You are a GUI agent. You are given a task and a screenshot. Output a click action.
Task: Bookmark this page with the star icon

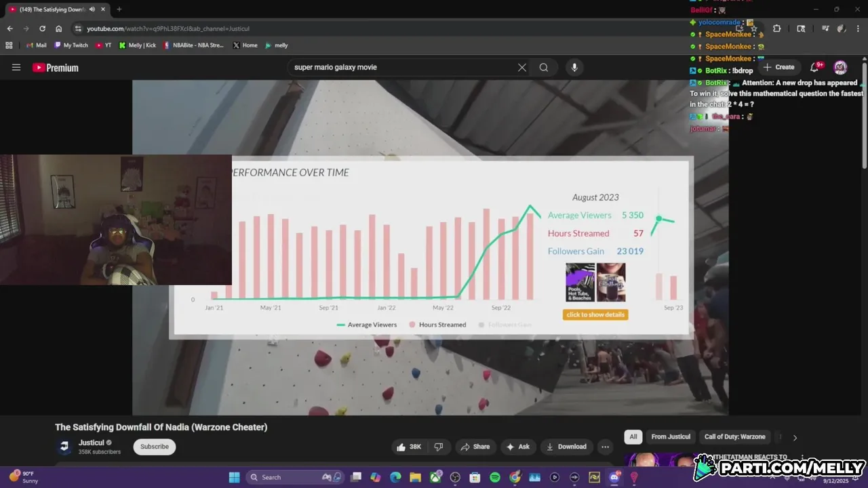[x=753, y=28]
